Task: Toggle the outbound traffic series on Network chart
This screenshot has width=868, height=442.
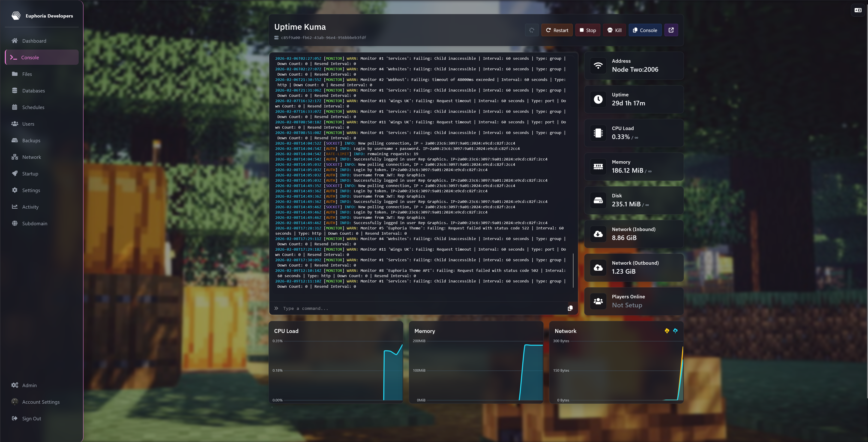Action: [x=675, y=331]
